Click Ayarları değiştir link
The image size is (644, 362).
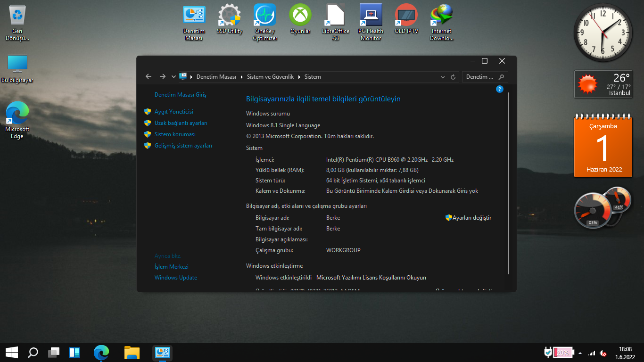[472, 218]
